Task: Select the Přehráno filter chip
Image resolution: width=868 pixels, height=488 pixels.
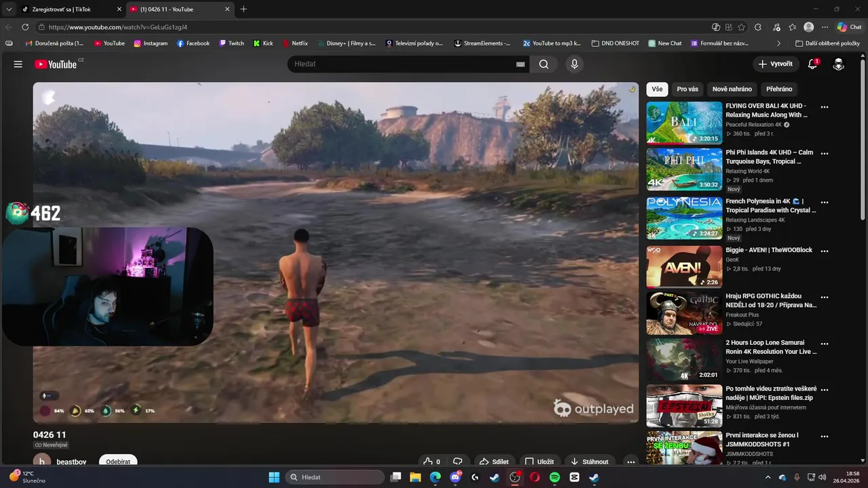Action: tap(779, 89)
